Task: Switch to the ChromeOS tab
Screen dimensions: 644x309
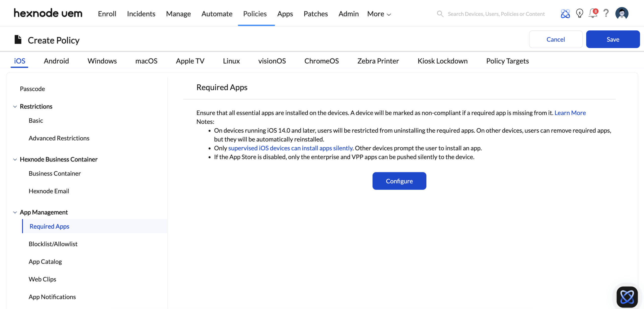Action: pos(321,61)
